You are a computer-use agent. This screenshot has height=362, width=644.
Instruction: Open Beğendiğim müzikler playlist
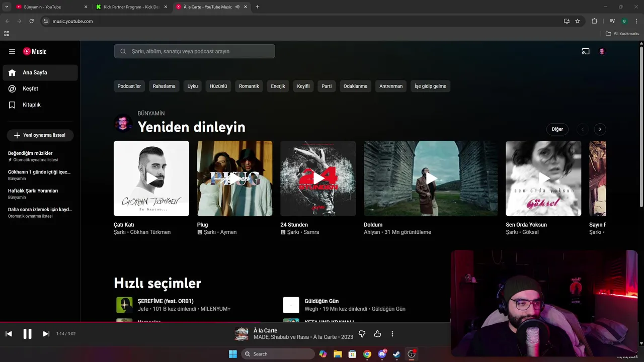[40, 156]
